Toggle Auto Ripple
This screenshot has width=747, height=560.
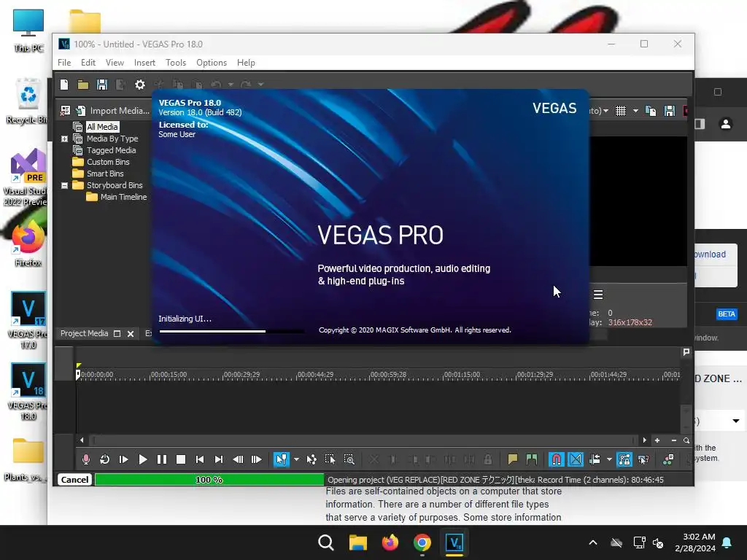click(595, 459)
